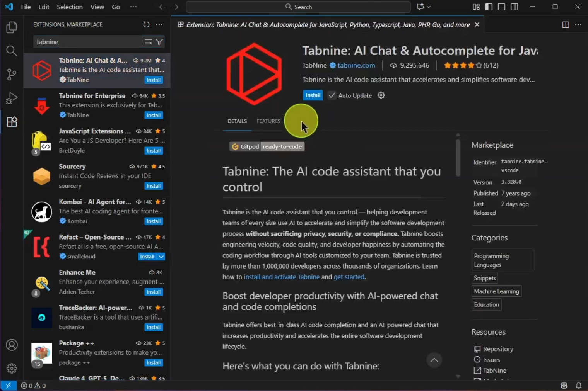The width and height of the screenshot is (588, 391).
Task: Click the VS Code logo icon
Action: (x=9, y=7)
